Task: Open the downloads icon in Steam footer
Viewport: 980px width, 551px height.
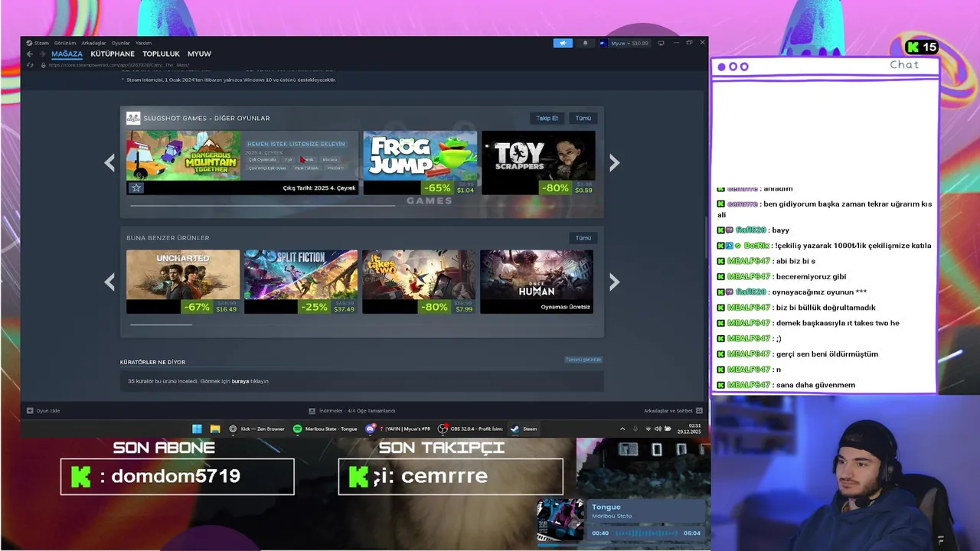Action: pos(312,411)
